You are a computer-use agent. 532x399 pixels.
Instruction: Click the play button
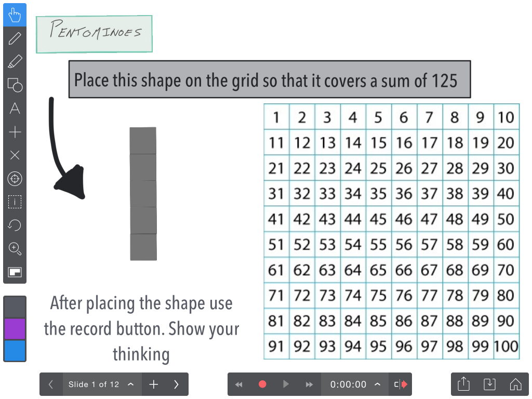click(x=286, y=384)
